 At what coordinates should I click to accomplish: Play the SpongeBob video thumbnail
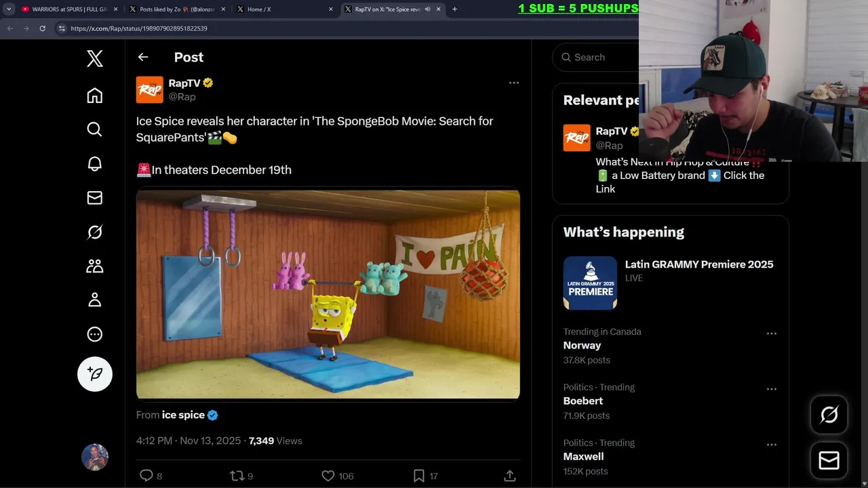coord(328,294)
